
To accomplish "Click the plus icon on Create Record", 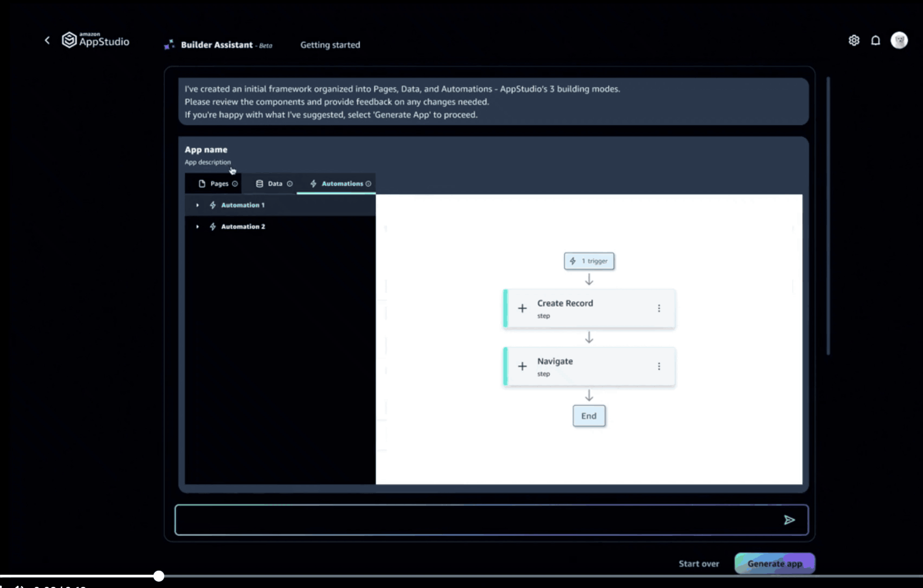I will 522,308.
